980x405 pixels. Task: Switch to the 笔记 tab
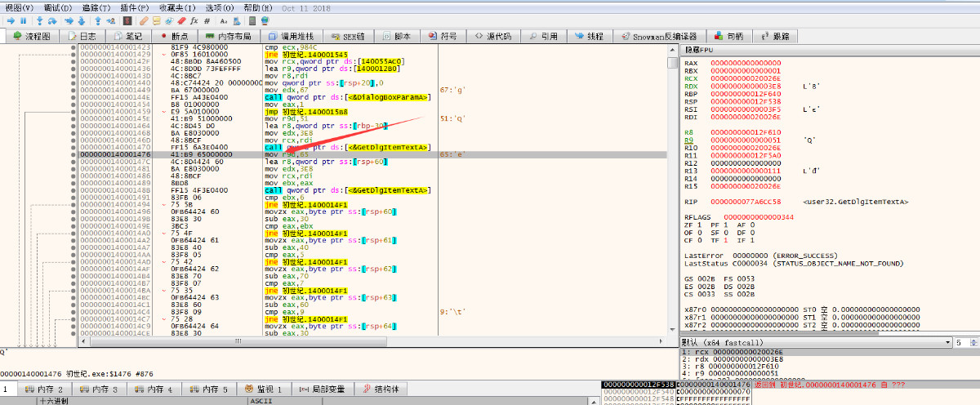point(128,36)
